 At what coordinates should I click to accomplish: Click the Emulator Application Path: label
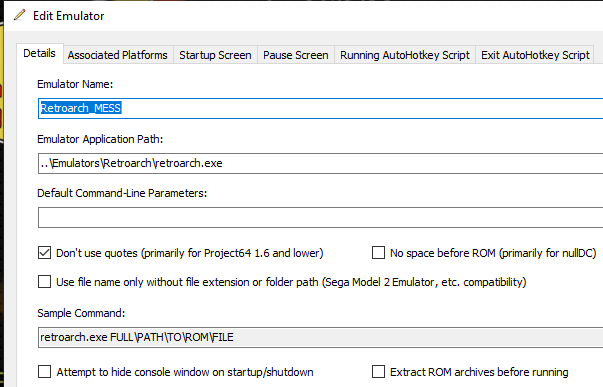pos(100,139)
